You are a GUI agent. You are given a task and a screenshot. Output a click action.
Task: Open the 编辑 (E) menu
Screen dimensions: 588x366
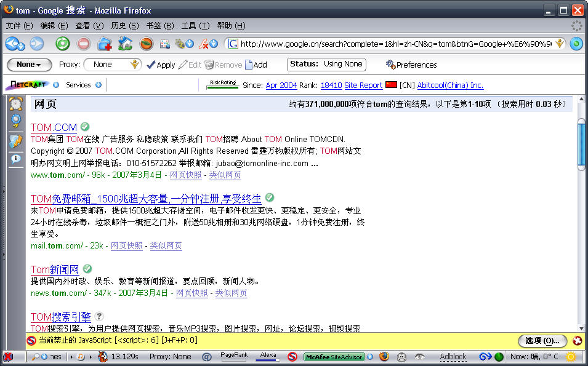pyautogui.click(x=54, y=25)
